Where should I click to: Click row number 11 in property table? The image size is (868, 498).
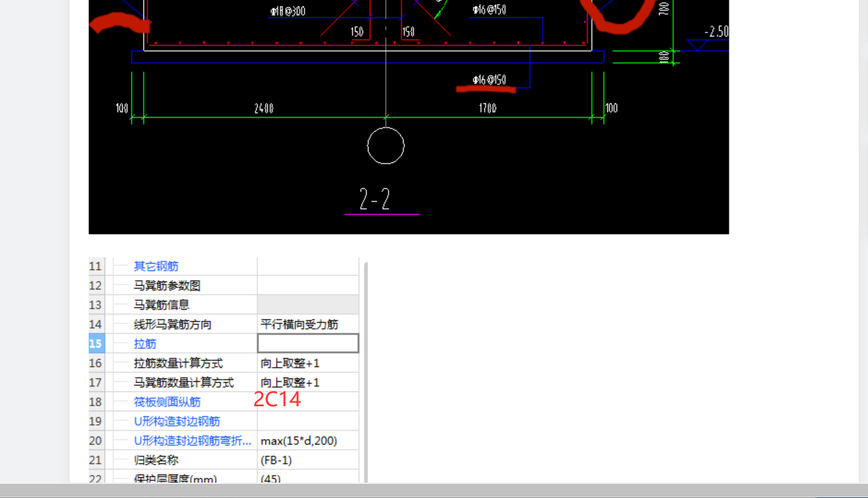[x=95, y=266]
